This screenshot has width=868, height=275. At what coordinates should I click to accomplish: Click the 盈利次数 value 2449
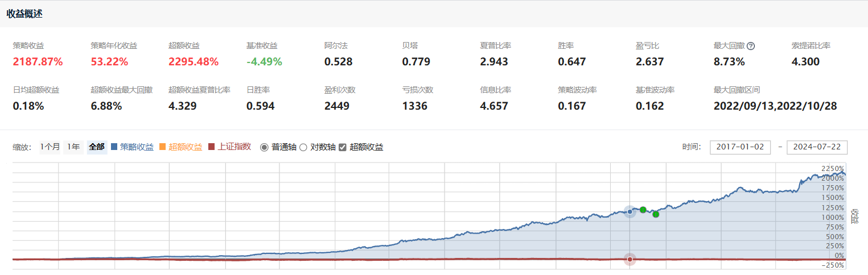point(337,106)
